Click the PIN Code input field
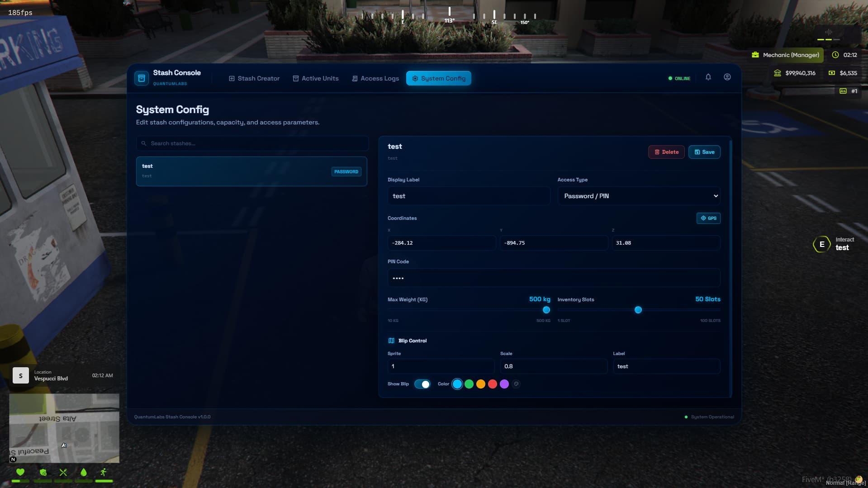Screen dimensions: 868x488 (553, 278)
